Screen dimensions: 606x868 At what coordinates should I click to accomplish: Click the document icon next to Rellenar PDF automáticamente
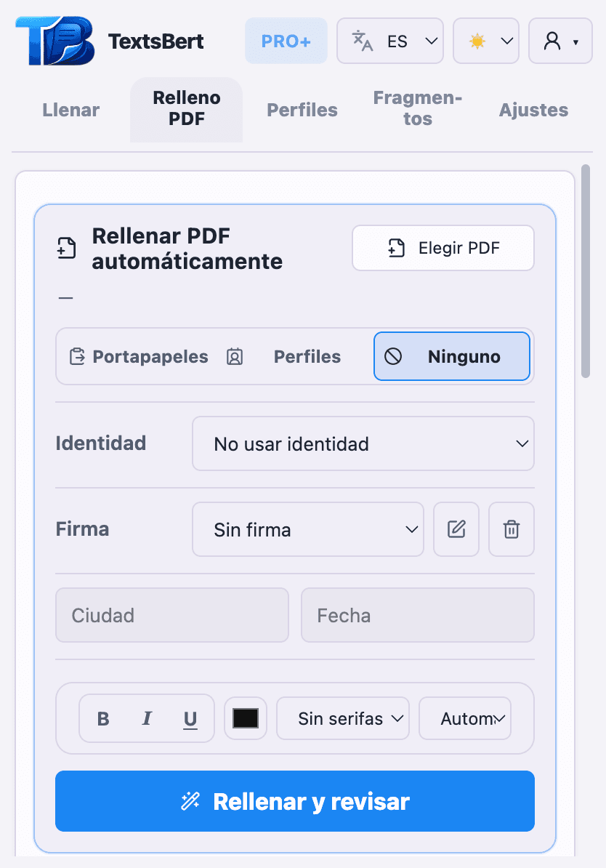(68, 247)
